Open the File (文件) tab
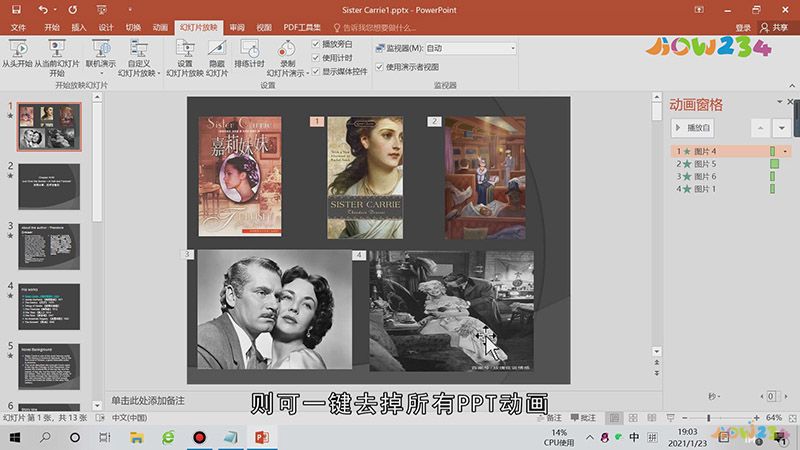The width and height of the screenshot is (800, 450). (18, 28)
